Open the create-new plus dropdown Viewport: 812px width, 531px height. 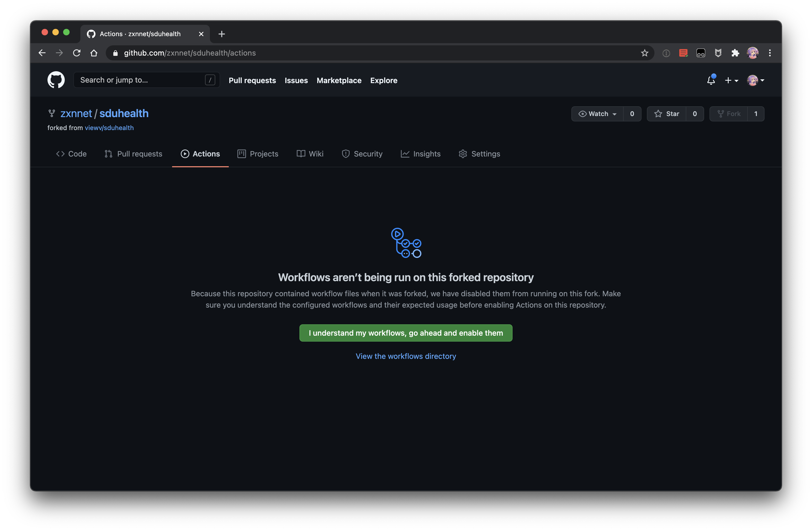[x=732, y=80]
